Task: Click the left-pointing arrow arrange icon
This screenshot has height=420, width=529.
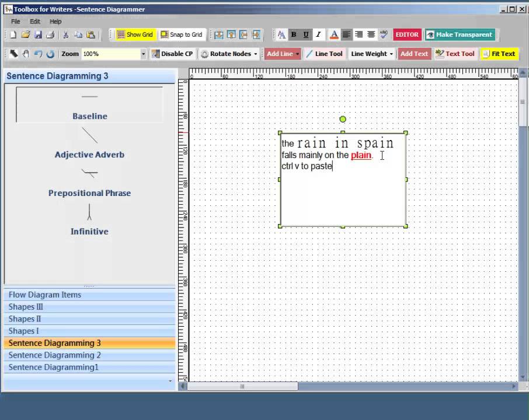Action: click(243, 35)
